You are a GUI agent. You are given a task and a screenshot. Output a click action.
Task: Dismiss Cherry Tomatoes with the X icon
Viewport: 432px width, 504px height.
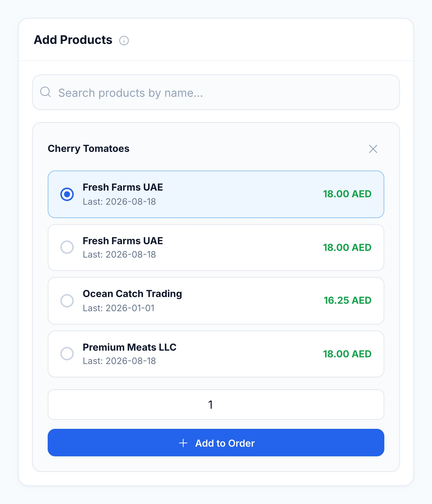(373, 149)
